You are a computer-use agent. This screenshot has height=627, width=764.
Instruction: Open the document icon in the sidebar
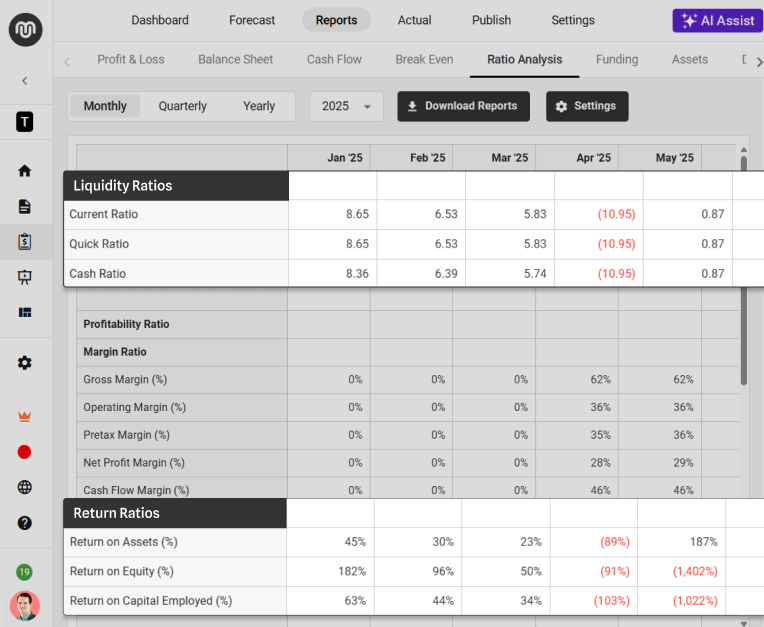[x=25, y=207]
